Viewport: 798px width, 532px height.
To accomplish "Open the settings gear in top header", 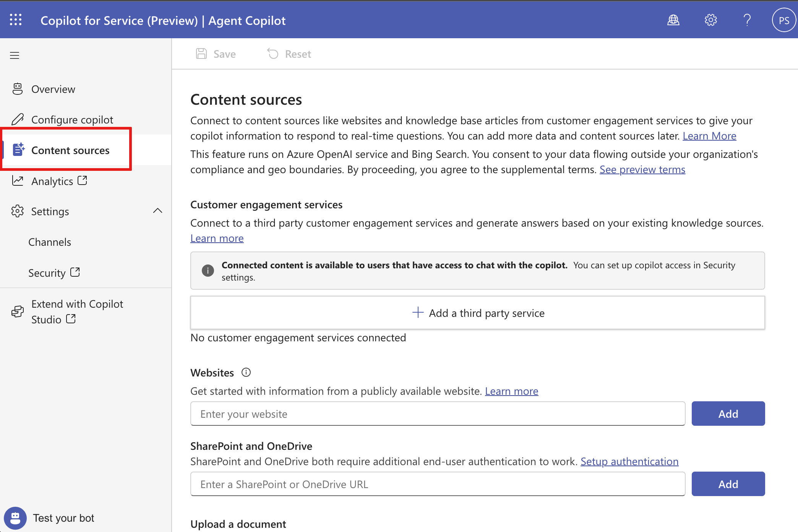I will tap(710, 20).
